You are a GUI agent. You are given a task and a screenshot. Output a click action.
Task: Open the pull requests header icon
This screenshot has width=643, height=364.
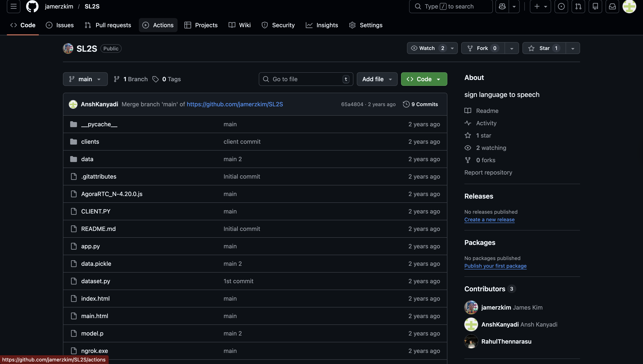[578, 6]
